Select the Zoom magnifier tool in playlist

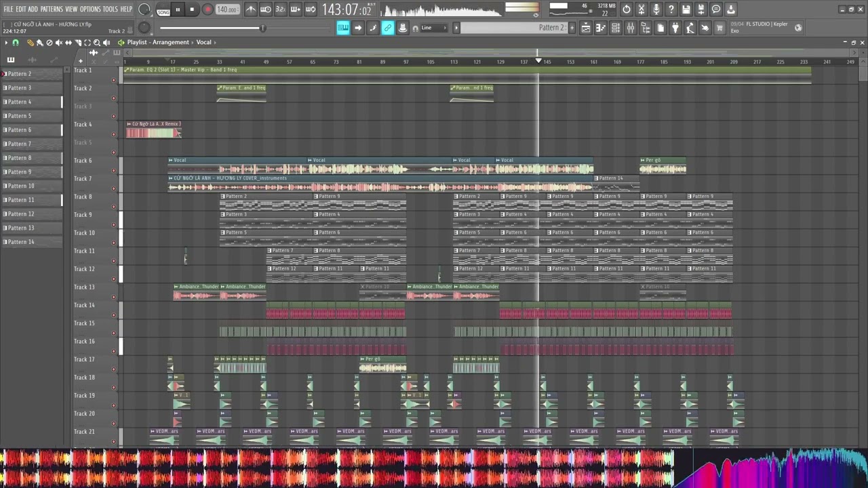pos(96,43)
